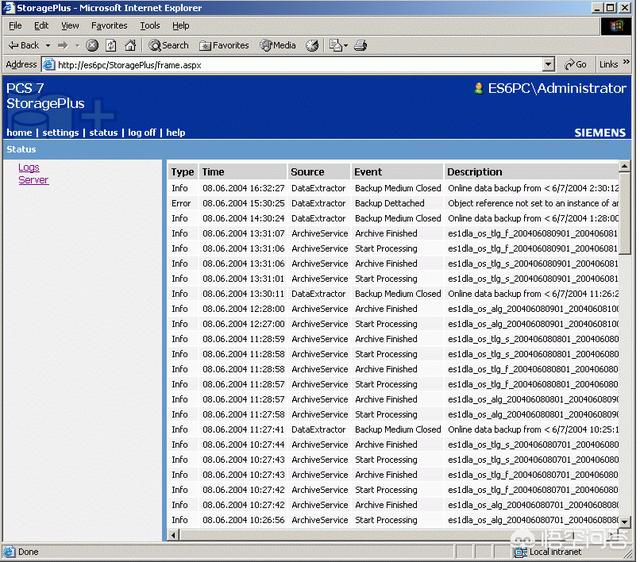
Task: Open the Search pane in the toolbar
Action: (x=169, y=45)
